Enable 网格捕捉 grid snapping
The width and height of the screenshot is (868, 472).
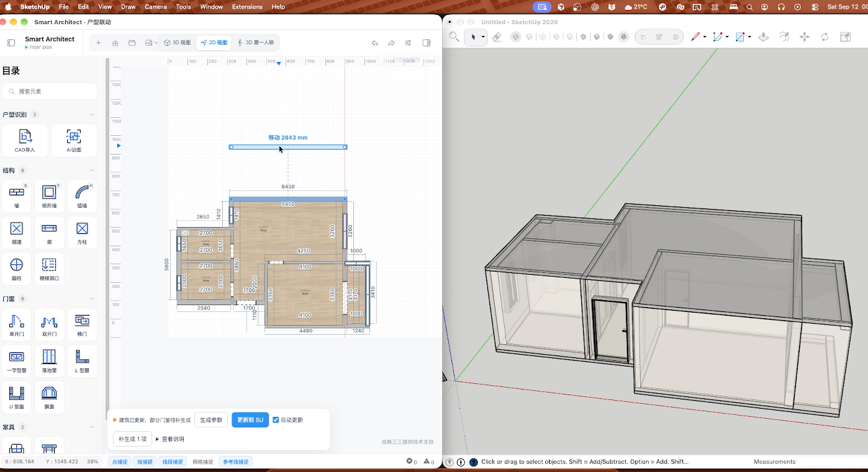202,461
